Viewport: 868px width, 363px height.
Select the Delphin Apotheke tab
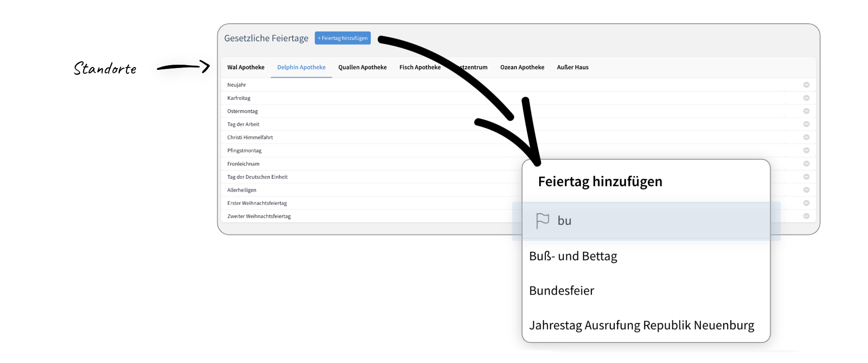coord(301,67)
